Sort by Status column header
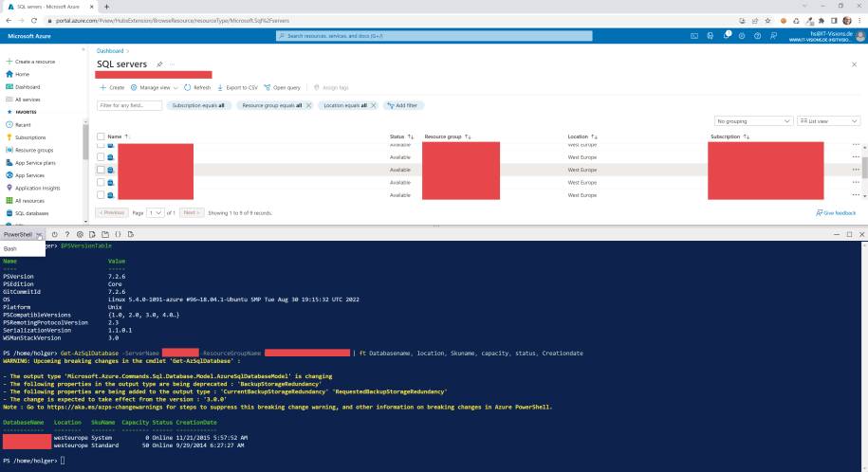 pyautogui.click(x=401, y=136)
